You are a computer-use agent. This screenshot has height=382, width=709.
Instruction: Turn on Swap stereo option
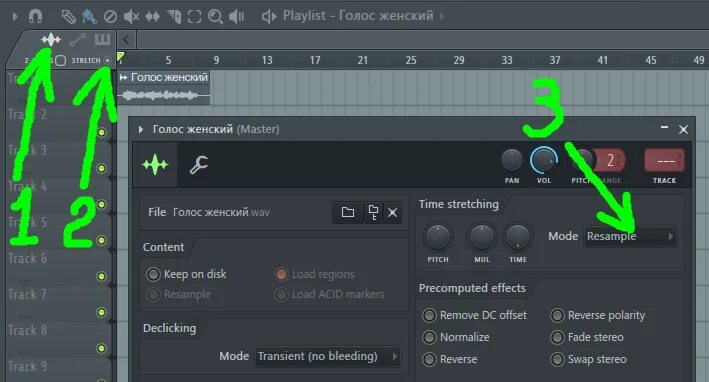click(x=588, y=359)
